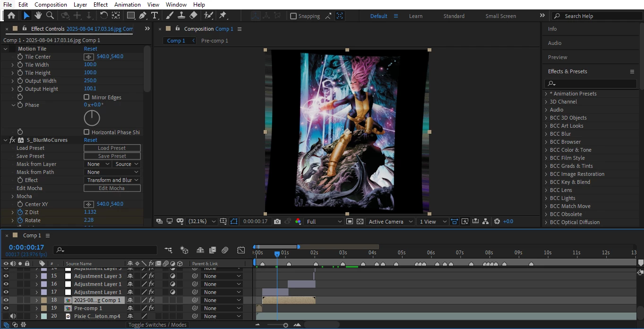644x329 pixels.
Task: Toggle S_BlurMoCurves effect fx switch
Action: pyautogui.click(x=12, y=140)
